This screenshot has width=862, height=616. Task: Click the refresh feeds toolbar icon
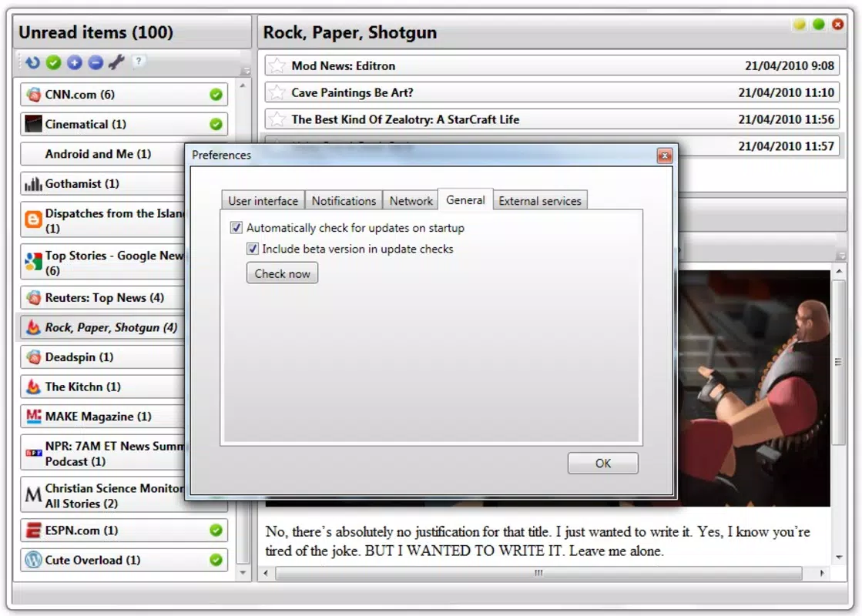(32, 62)
